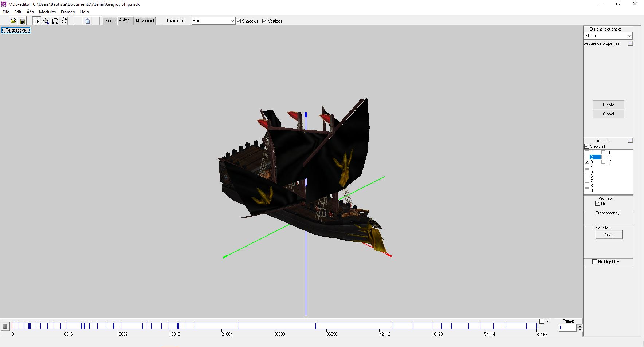Image resolution: width=644 pixels, height=347 pixels.
Task: Click the copy frames toolbar icon
Action: pos(87,21)
